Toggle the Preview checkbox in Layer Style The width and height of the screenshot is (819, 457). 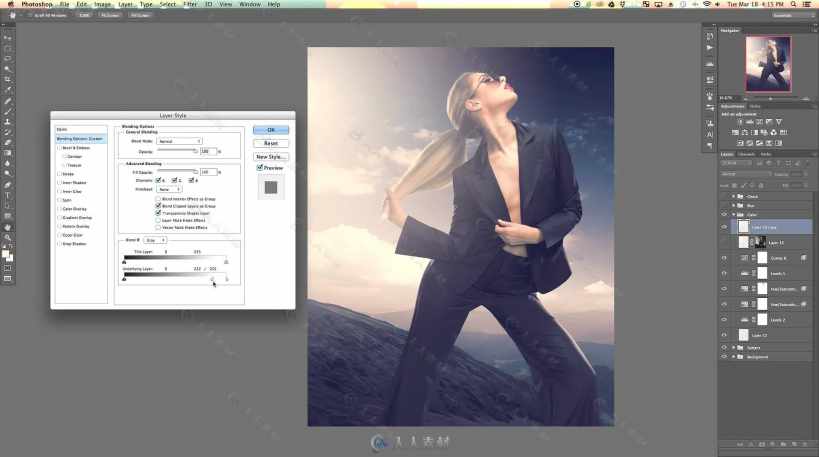click(260, 168)
